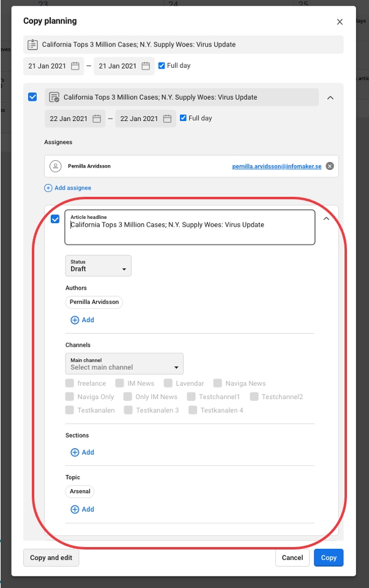Close the Copy planning dialog
The image size is (369, 588).
click(340, 22)
